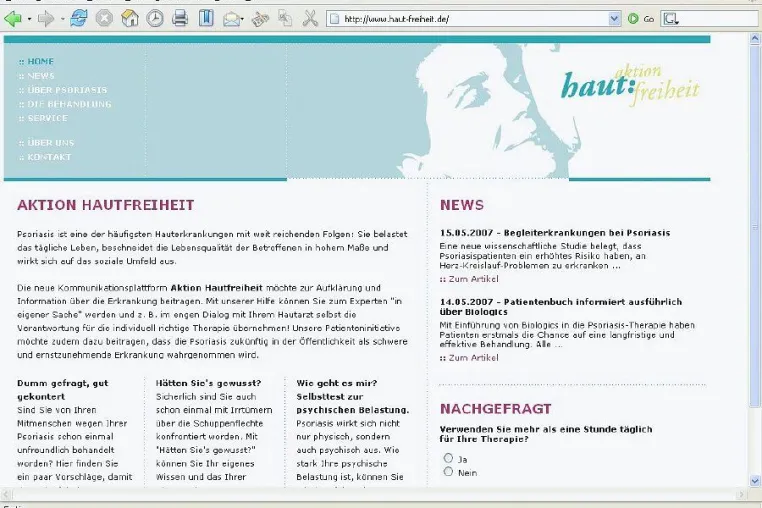Click the toolbar icon left of the copy icon
Viewport: 762px width, 508px height.
(x=260, y=19)
